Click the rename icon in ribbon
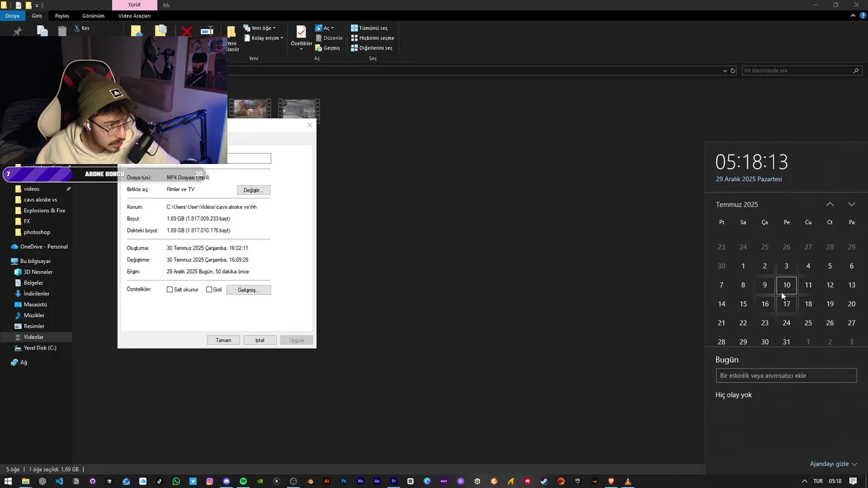 click(x=207, y=31)
